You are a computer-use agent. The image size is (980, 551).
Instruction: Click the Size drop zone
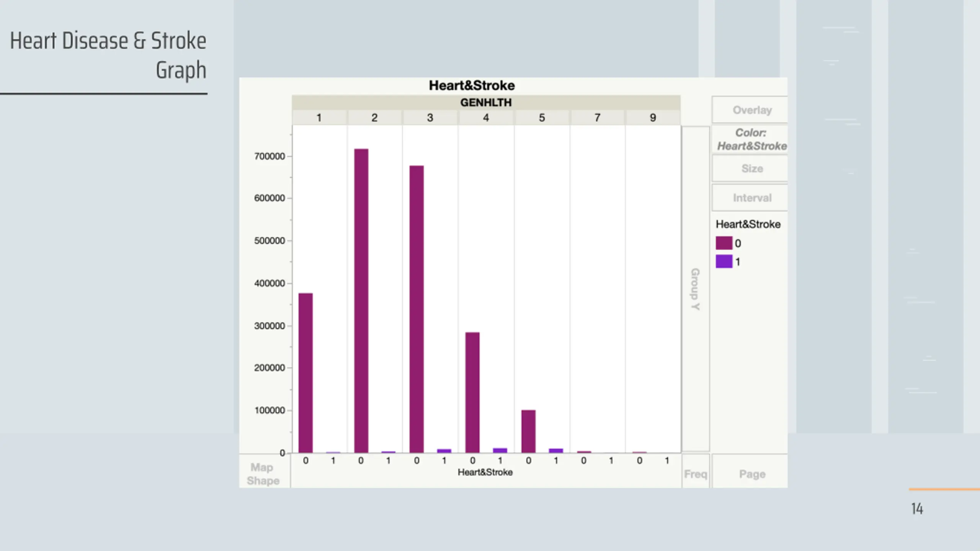point(751,169)
